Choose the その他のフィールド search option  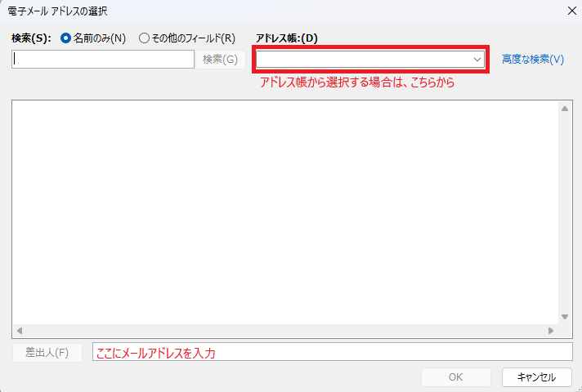tap(145, 38)
